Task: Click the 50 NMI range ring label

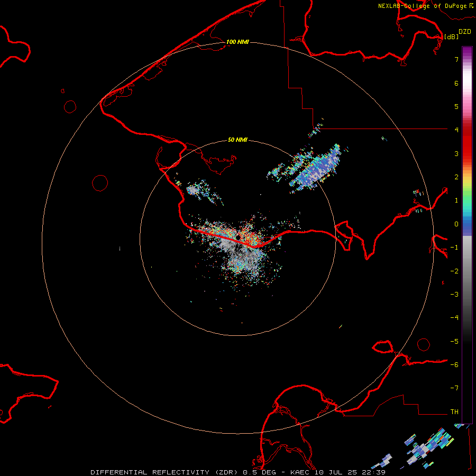Action: (237, 140)
